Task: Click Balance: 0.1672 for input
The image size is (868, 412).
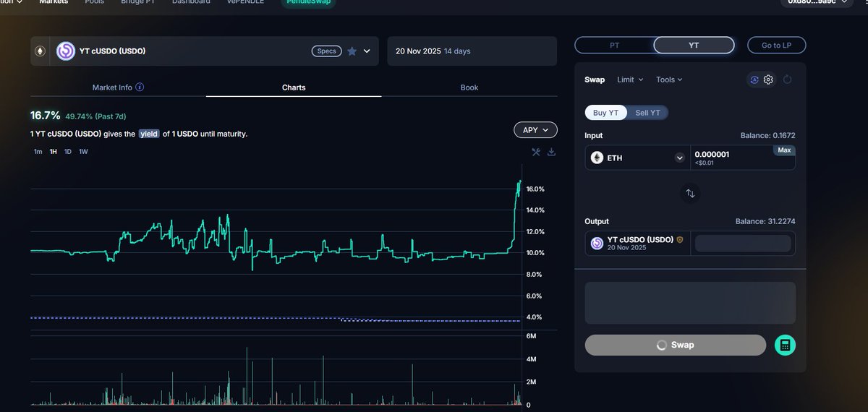Action: pyautogui.click(x=767, y=135)
